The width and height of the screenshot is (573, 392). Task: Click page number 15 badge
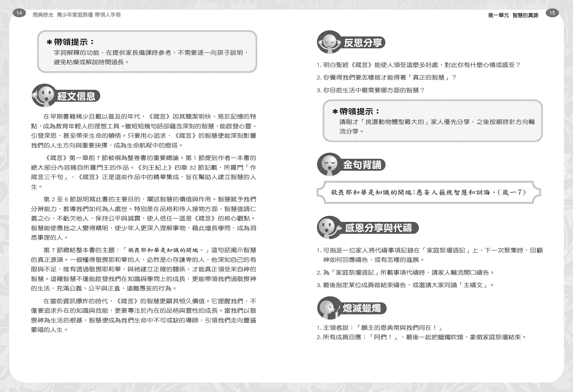tap(552, 13)
